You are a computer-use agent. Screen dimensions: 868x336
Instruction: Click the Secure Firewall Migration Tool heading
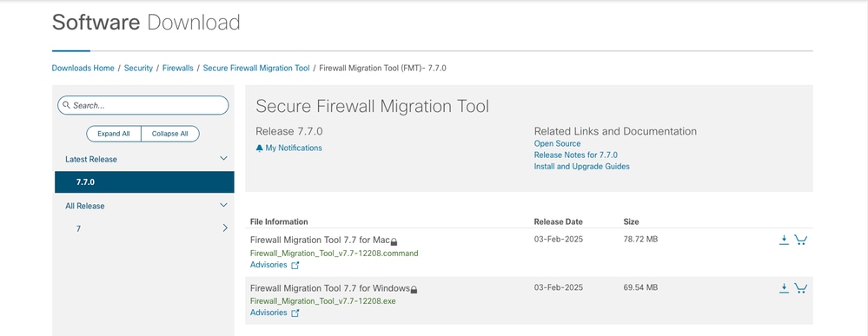[373, 106]
